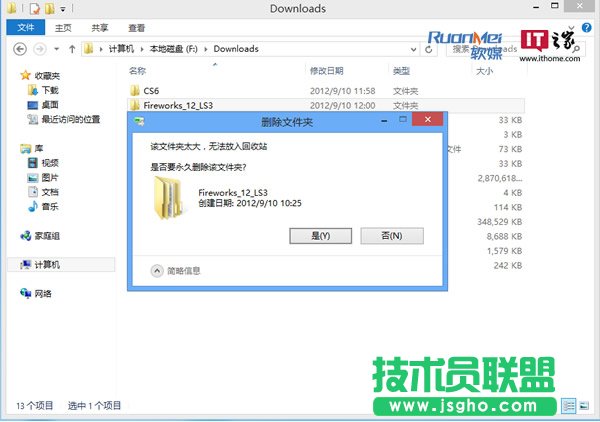This screenshot has height=422, width=600.
Task: Switch to the 主页 ribbon tab
Action: coord(63,28)
